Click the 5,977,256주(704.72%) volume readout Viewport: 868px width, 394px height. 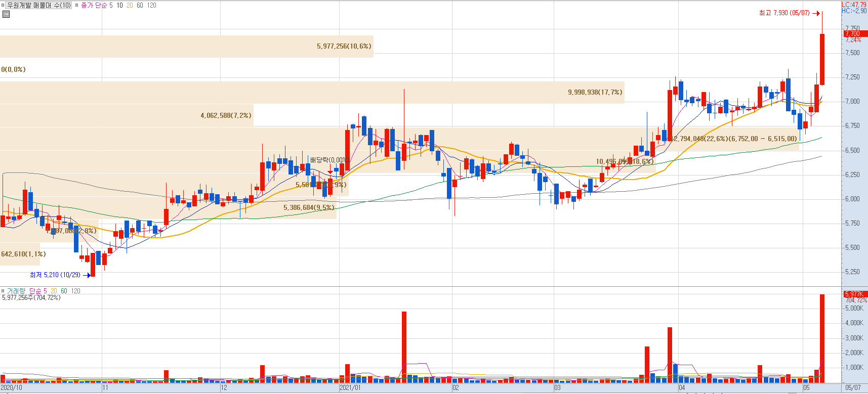[x=31, y=298]
